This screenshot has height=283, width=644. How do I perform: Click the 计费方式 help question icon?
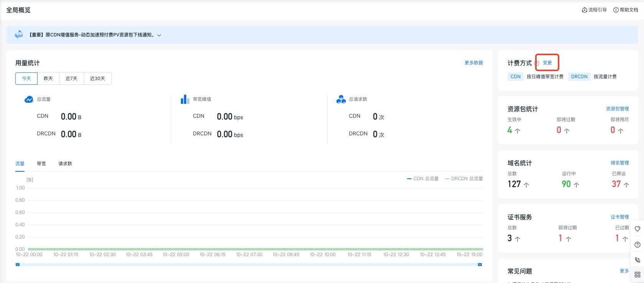537,63
